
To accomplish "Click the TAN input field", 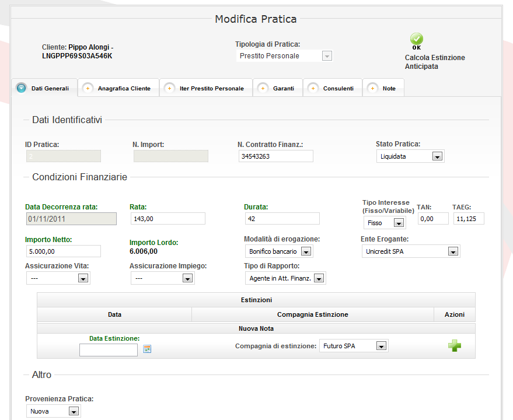I will (x=433, y=219).
